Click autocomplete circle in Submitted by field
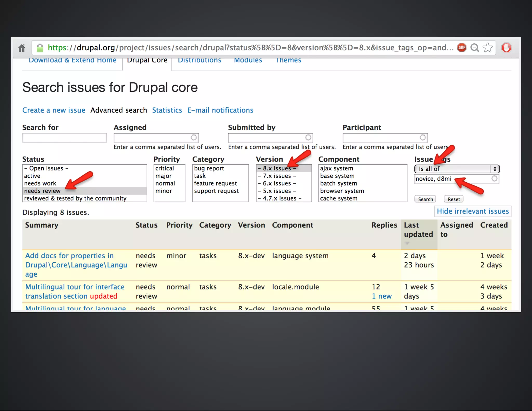This screenshot has width=532, height=411. 308,137
